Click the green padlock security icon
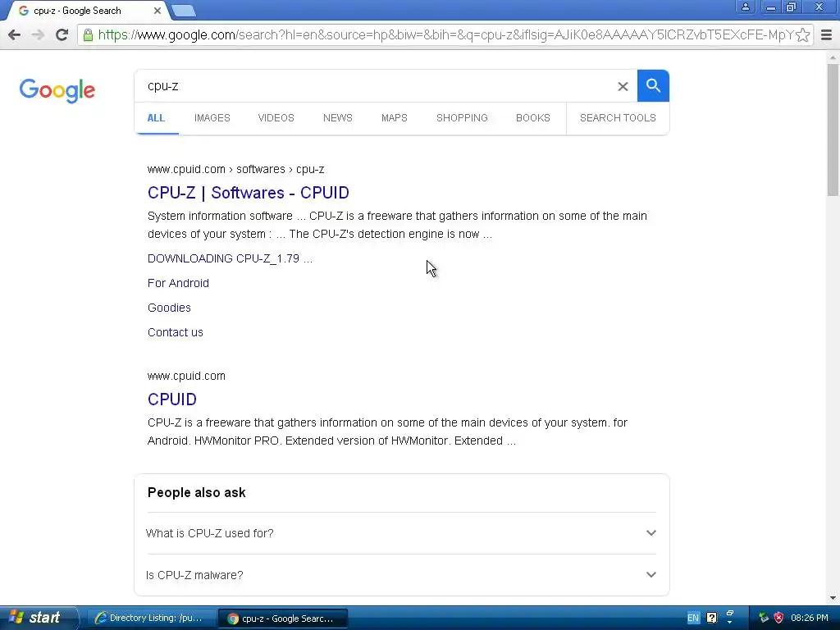 tap(88, 35)
